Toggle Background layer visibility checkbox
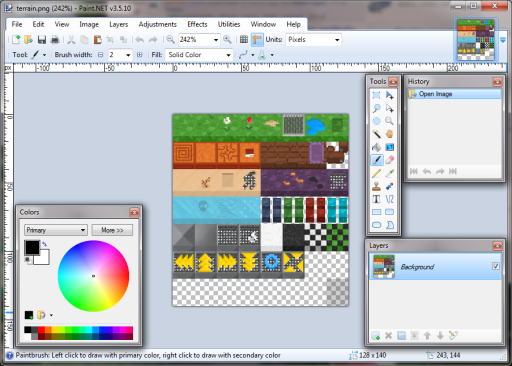This screenshot has width=512, height=366. click(495, 266)
